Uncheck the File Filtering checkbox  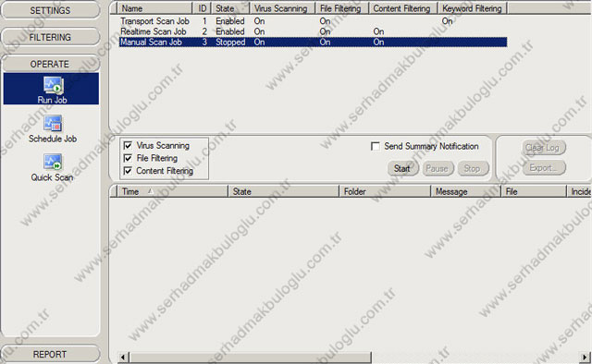128,158
